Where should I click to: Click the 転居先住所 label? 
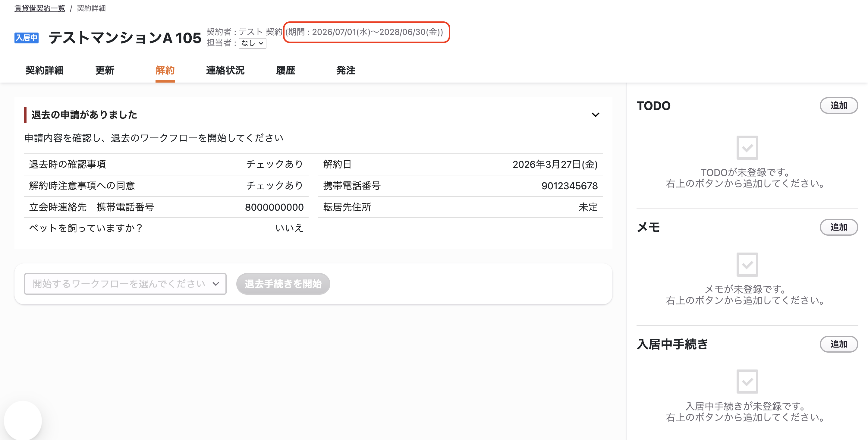pyautogui.click(x=347, y=207)
